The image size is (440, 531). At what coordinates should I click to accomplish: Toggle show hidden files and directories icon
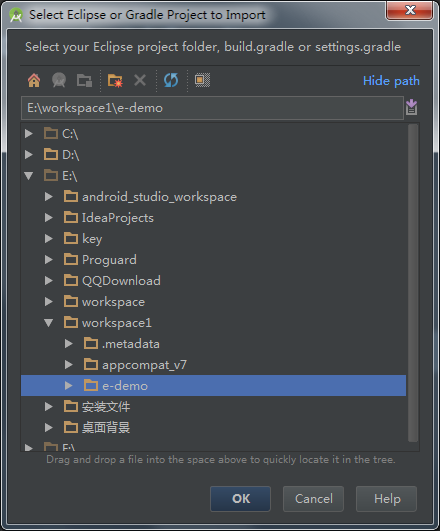coord(202,80)
